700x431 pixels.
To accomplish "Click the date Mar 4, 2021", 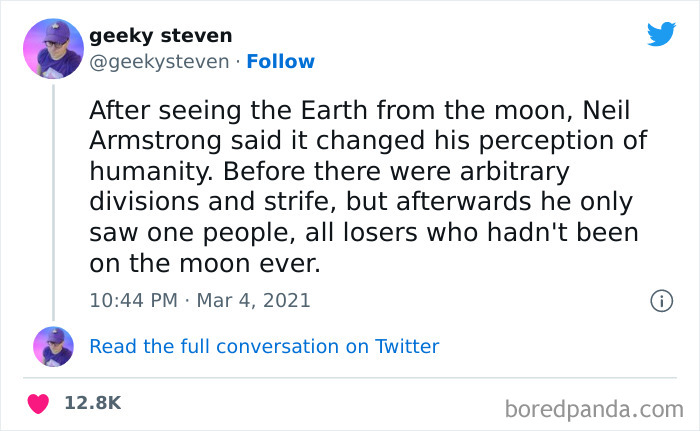I will pyautogui.click(x=254, y=299).
